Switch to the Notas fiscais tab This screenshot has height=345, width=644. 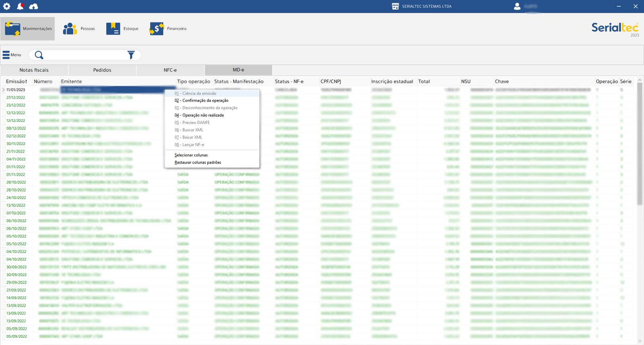(34, 70)
